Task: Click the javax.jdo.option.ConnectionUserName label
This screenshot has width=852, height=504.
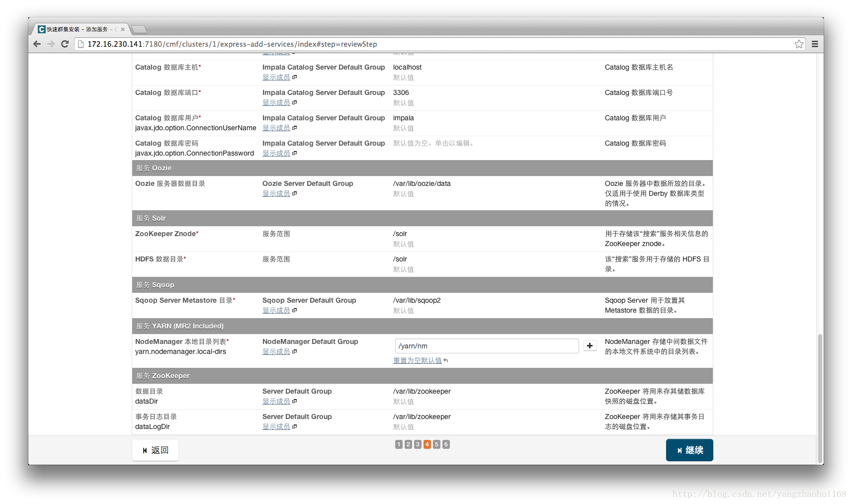Action: point(195,128)
